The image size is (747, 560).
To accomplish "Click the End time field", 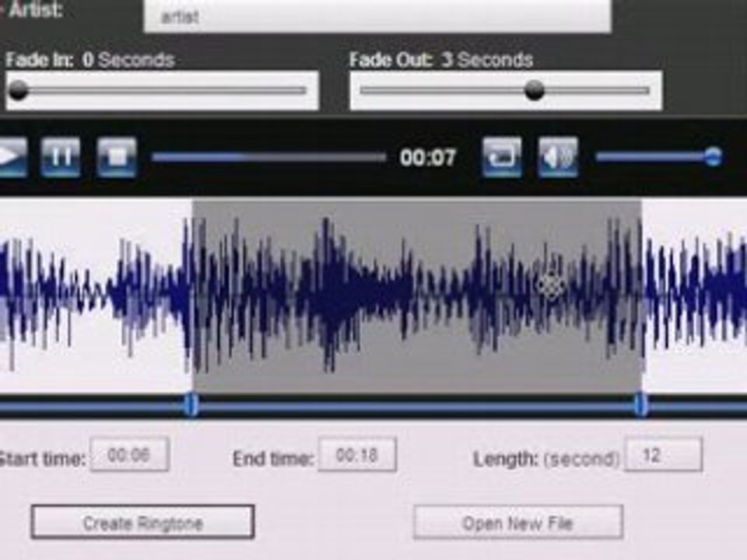I will (357, 455).
